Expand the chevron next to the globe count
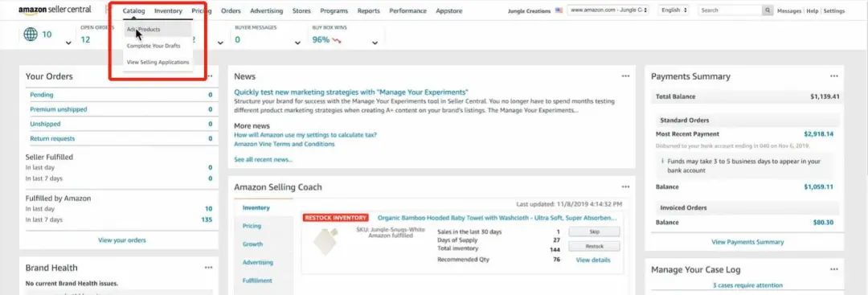This screenshot has height=295, width=868. pyautogui.click(x=68, y=43)
